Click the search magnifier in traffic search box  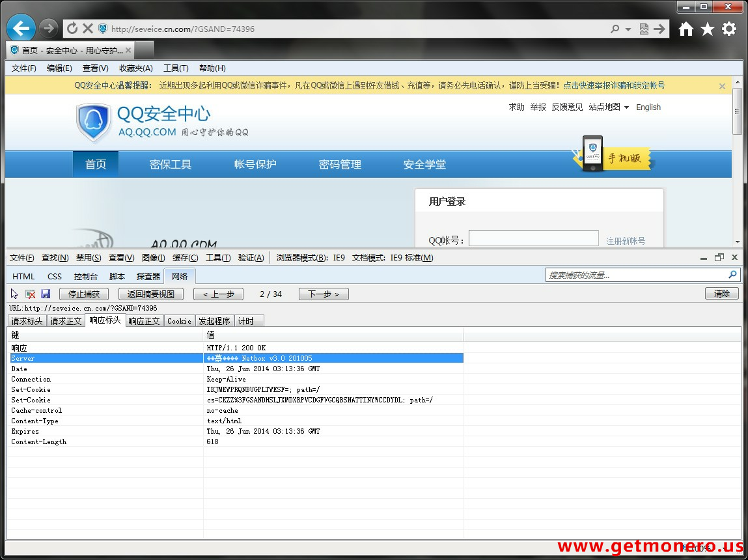point(733,275)
